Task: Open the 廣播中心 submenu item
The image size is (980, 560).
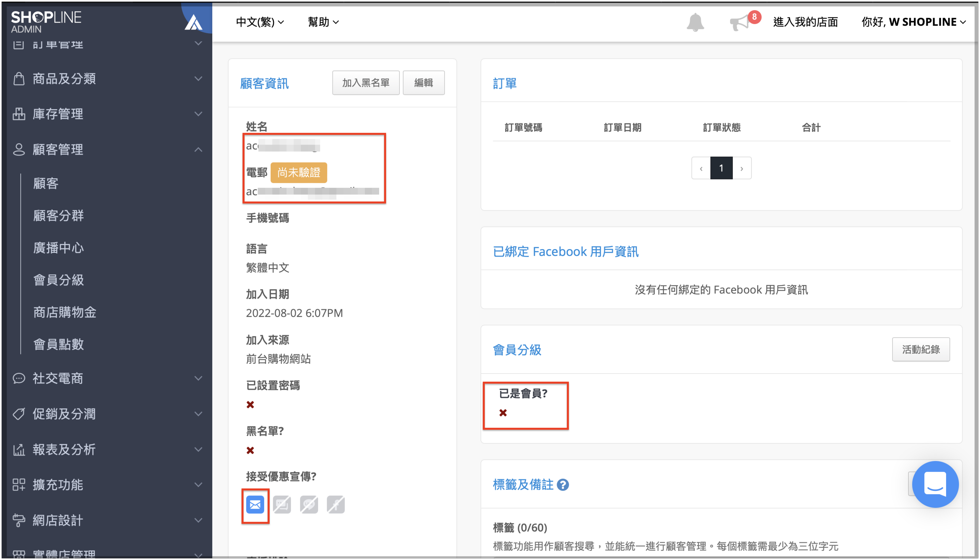Action: point(58,248)
